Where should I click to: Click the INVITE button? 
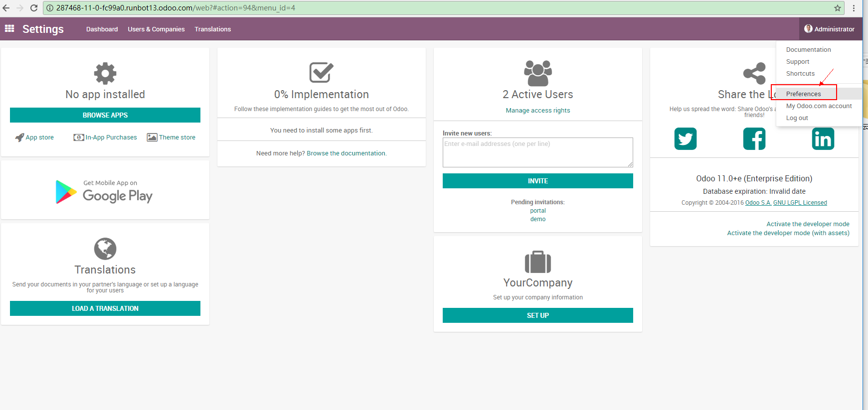537,181
